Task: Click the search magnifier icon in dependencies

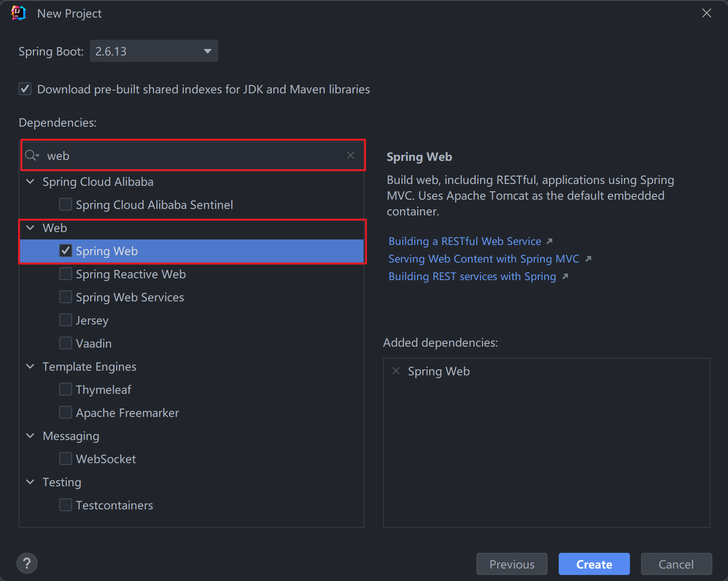Action: tap(32, 156)
